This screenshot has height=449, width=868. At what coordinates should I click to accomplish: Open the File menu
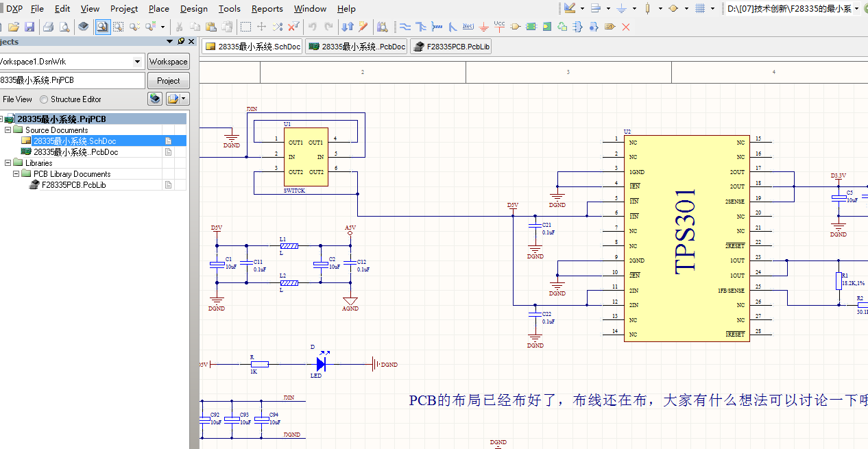tap(37, 8)
